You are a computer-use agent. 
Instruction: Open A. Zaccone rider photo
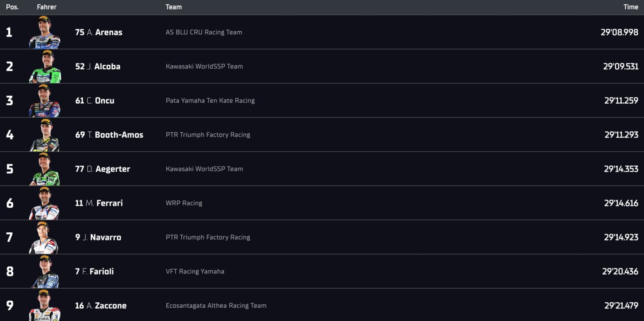[45, 305]
